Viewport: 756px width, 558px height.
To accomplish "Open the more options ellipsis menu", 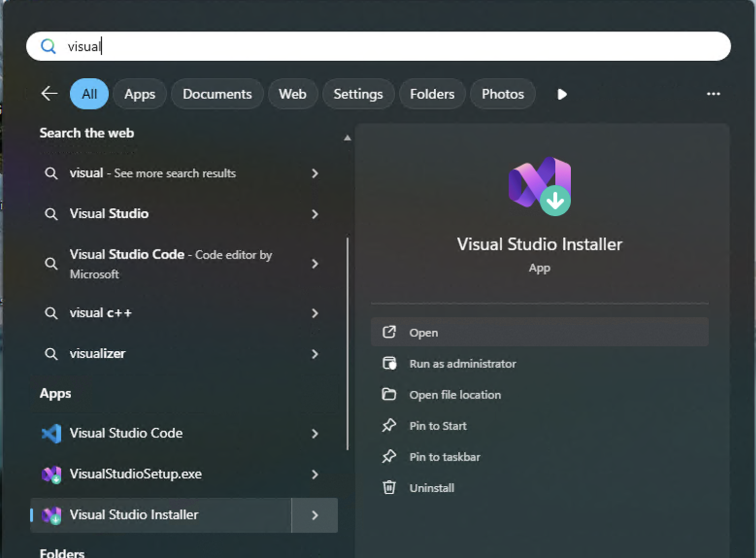I will 714,94.
